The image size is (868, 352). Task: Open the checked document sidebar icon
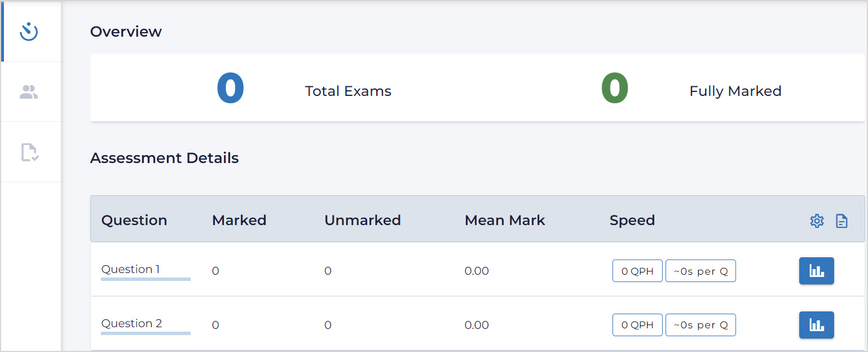(29, 152)
